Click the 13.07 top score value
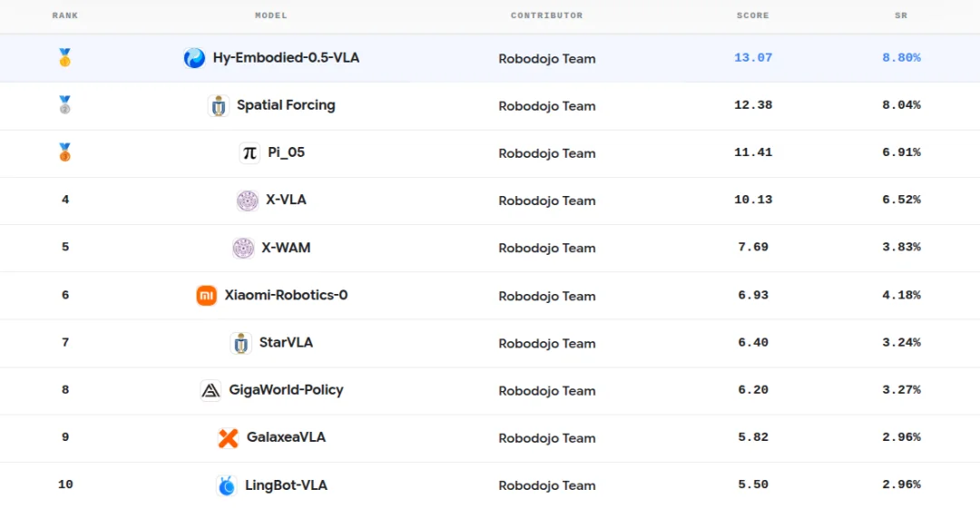This screenshot has height=509, width=980. click(x=753, y=57)
